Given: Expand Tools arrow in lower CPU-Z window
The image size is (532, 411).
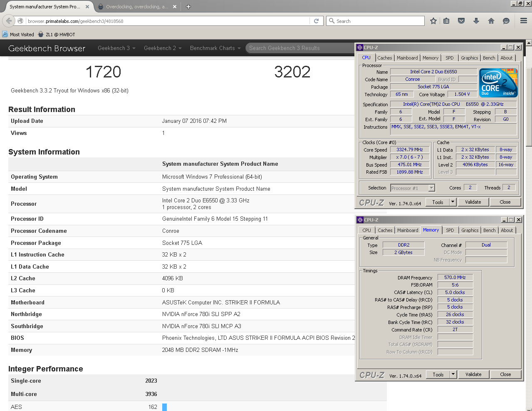Looking at the screenshot, I should pos(453,374).
